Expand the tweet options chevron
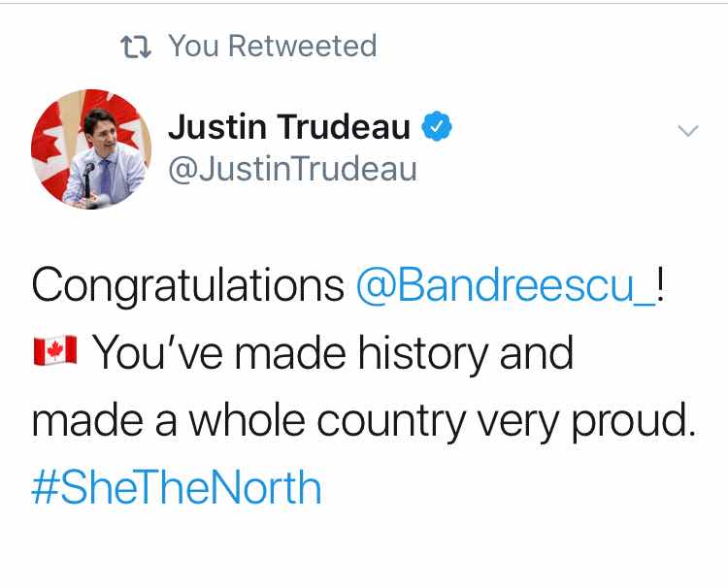 point(688,131)
